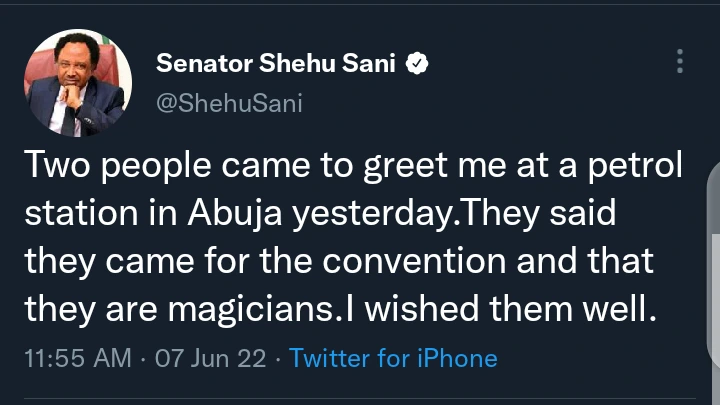Open the @ShehuSani handle link
This screenshot has width=720, height=405.
[229, 102]
